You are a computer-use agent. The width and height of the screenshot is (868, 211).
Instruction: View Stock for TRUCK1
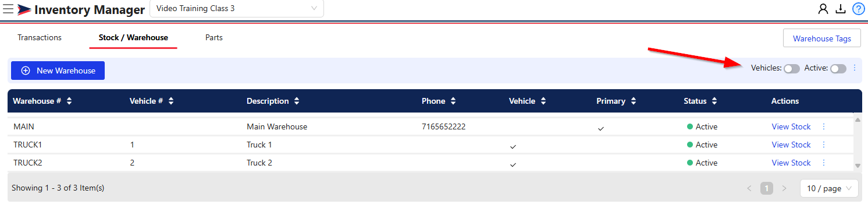[x=791, y=145]
